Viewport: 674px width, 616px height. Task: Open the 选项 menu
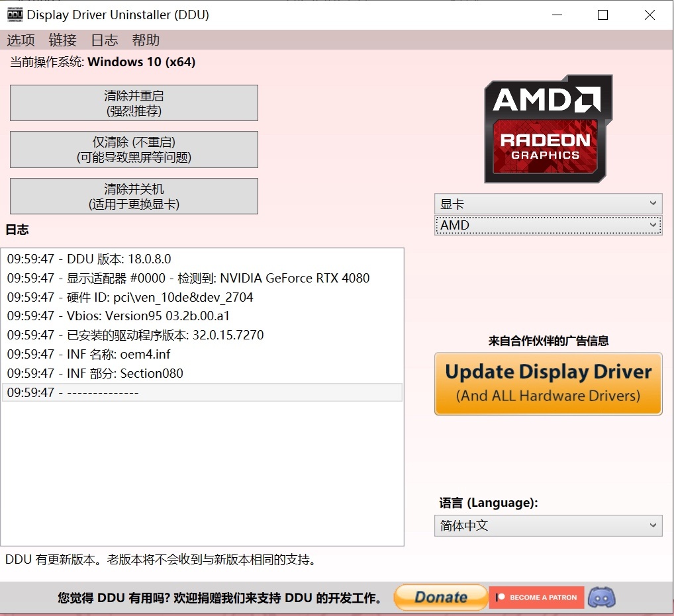click(21, 40)
